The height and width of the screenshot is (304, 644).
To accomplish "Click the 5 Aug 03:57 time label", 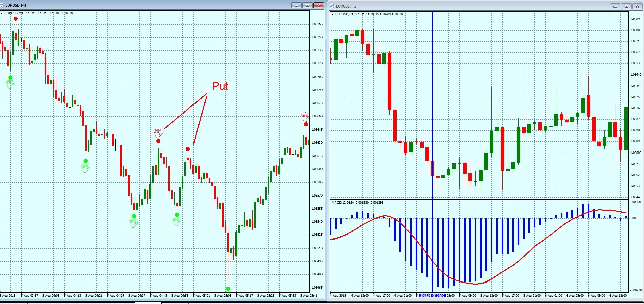I will (x=30, y=296).
